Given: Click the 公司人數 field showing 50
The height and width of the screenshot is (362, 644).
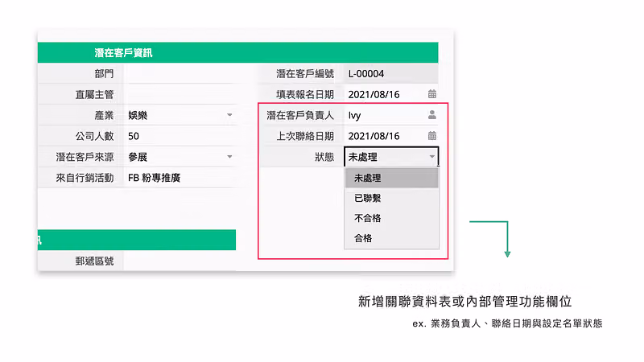Looking at the screenshot, I should point(180,136).
